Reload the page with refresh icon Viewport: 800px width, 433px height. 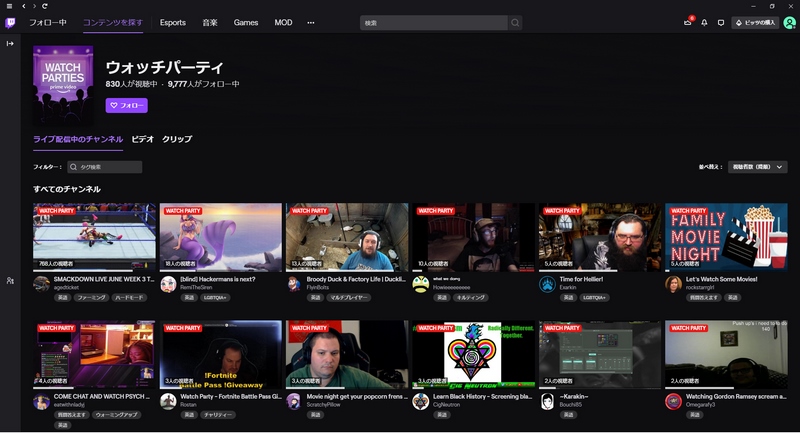point(45,6)
